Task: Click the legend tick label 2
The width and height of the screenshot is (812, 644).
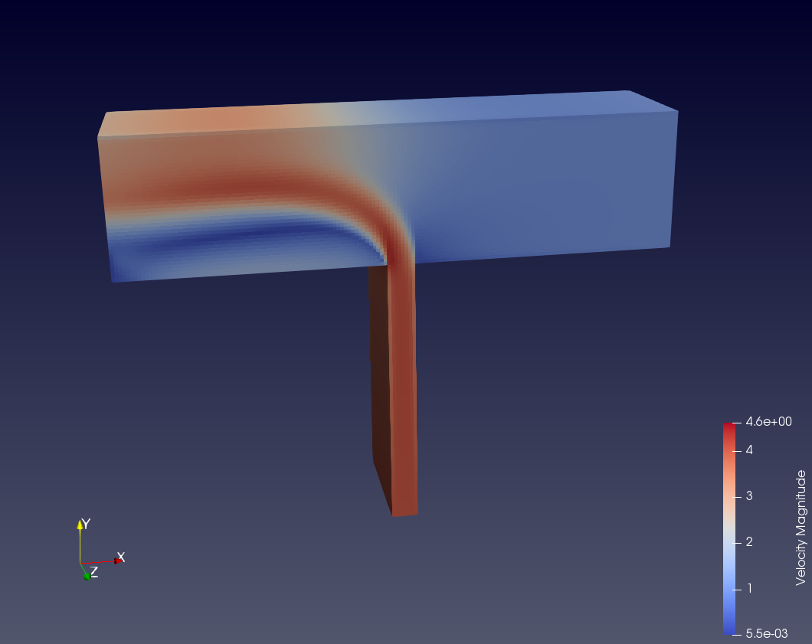Action: coord(748,541)
